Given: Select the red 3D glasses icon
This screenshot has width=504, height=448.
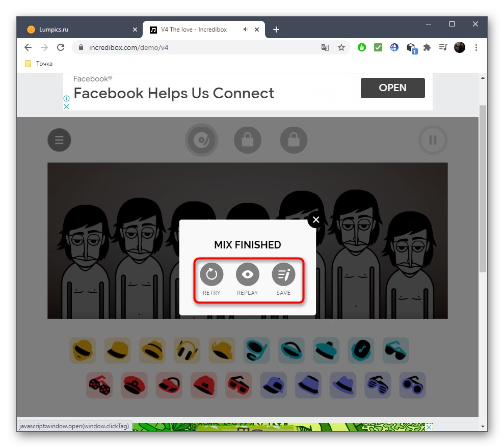Looking at the screenshot, I should pyautogui.click(x=238, y=385).
